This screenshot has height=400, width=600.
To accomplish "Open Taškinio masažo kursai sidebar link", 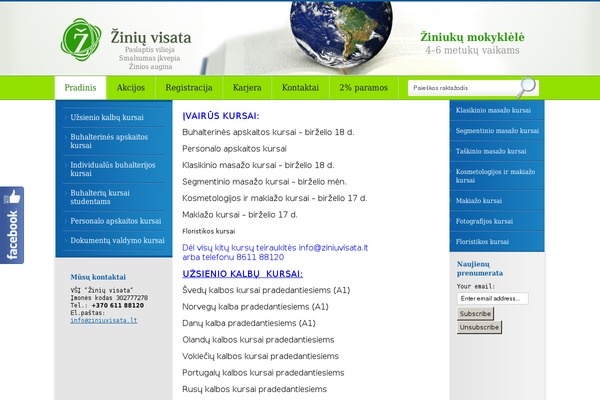I will coord(491,152).
